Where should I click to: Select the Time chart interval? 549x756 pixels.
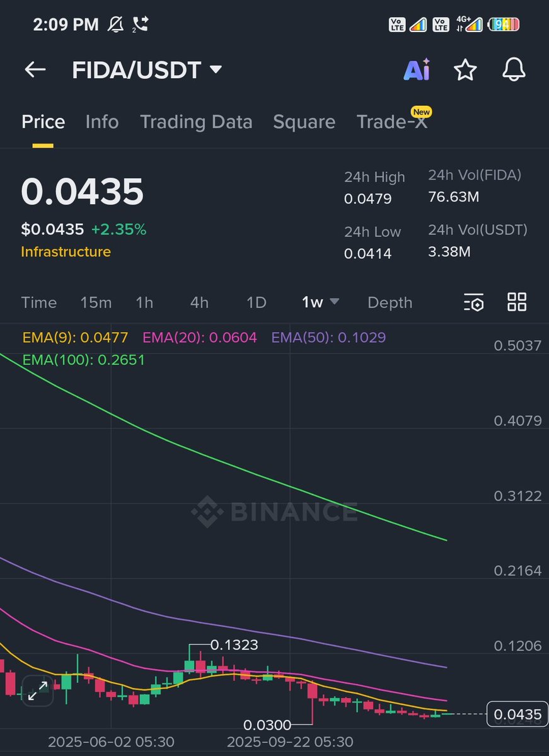pos(39,302)
